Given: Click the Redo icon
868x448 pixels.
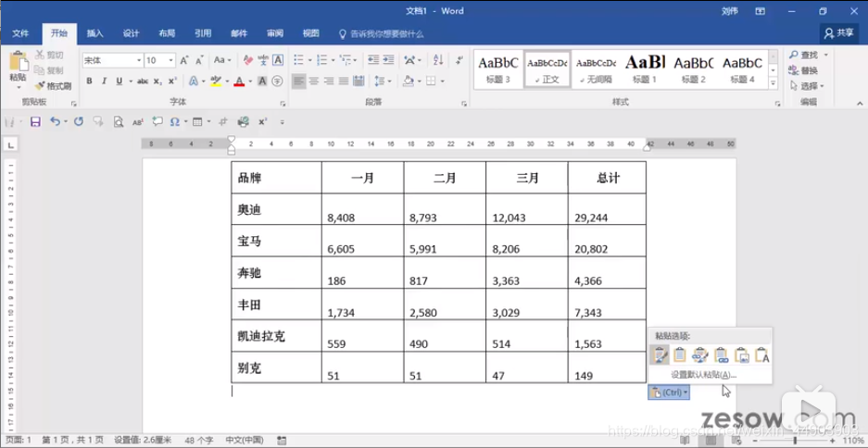Looking at the screenshot, I should tap(79, 121).
